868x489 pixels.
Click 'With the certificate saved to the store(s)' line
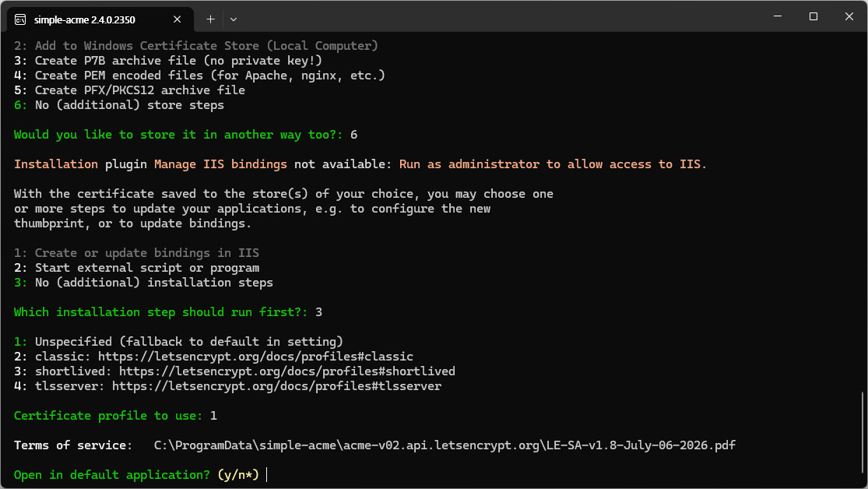tap(283, 194)
